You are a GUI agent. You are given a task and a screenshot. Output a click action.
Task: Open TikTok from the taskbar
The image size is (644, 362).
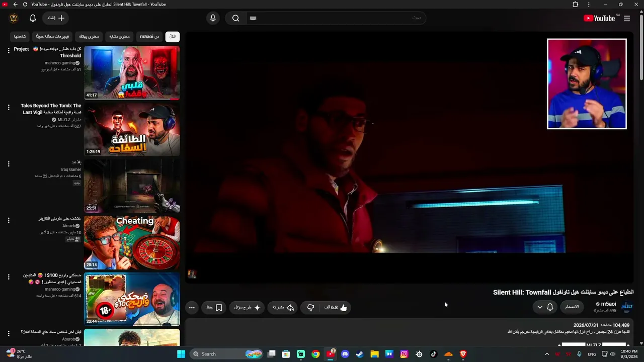click(x=434, y=354)
